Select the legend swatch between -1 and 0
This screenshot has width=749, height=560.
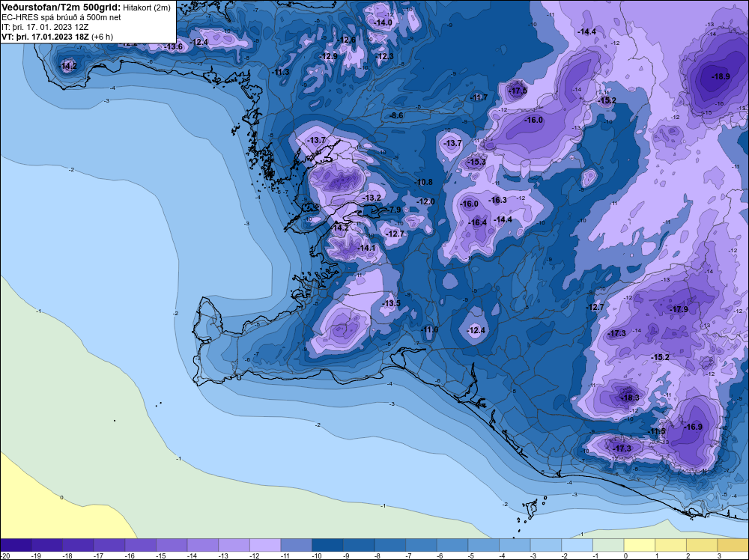pos(608,545)
